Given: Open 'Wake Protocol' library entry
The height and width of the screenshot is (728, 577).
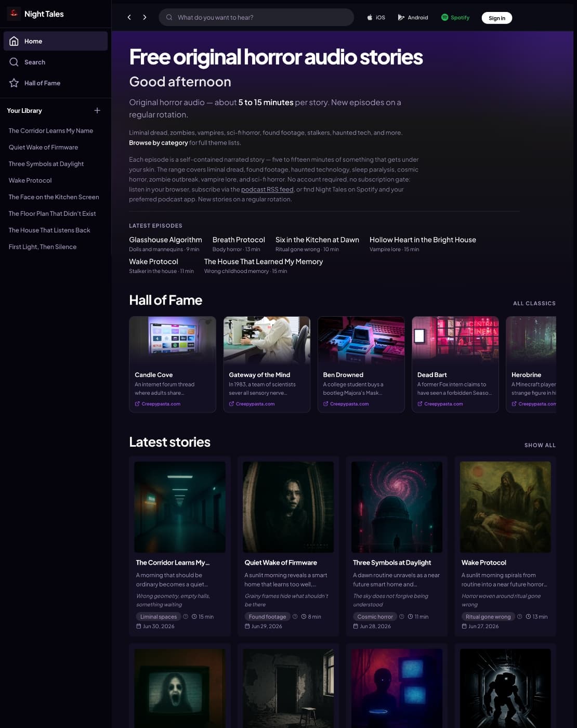Looking at the screenshot, I should tap(30, 180).
